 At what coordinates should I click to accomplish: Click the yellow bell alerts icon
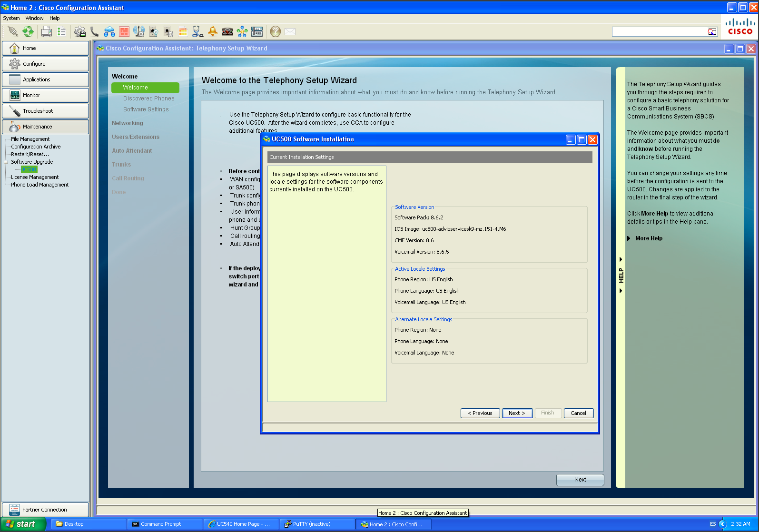click(x=213, y=31)
